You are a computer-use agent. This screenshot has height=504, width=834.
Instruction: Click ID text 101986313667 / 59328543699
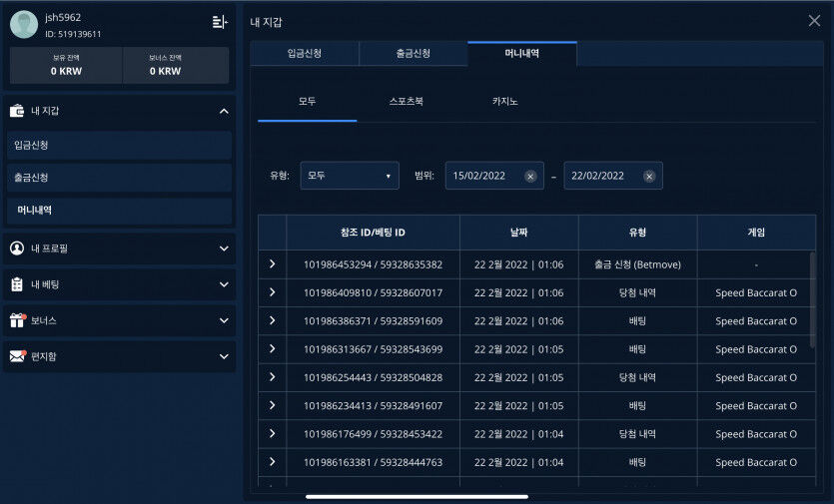[x=373, y=349]
